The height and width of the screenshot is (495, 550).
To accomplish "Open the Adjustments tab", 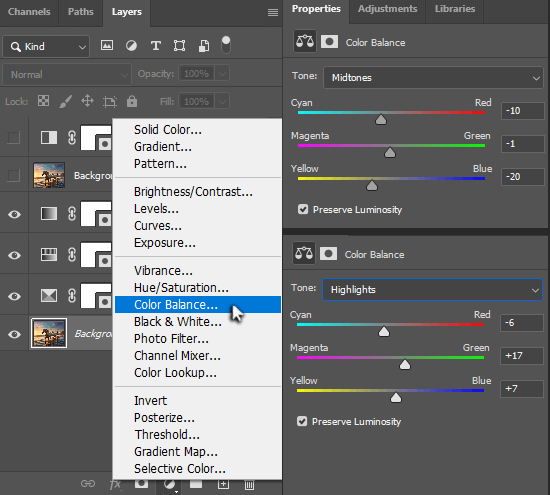I will (387, 9).
